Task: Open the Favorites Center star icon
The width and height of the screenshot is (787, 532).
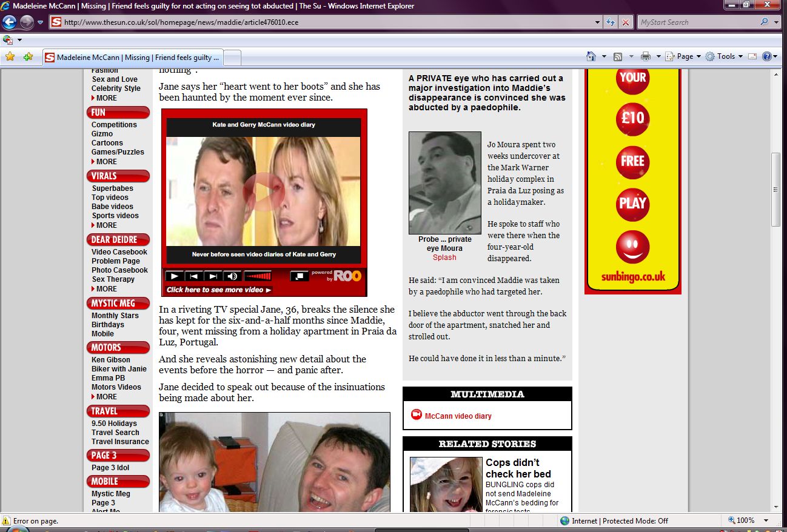Action: pyautogui.click(x=10, y=57)
